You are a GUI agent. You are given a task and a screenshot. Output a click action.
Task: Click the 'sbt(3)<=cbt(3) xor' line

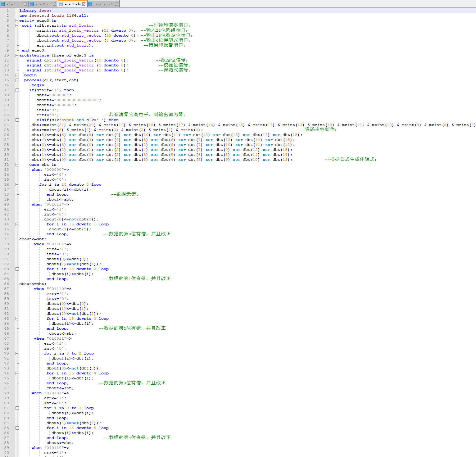coord(163,145)
